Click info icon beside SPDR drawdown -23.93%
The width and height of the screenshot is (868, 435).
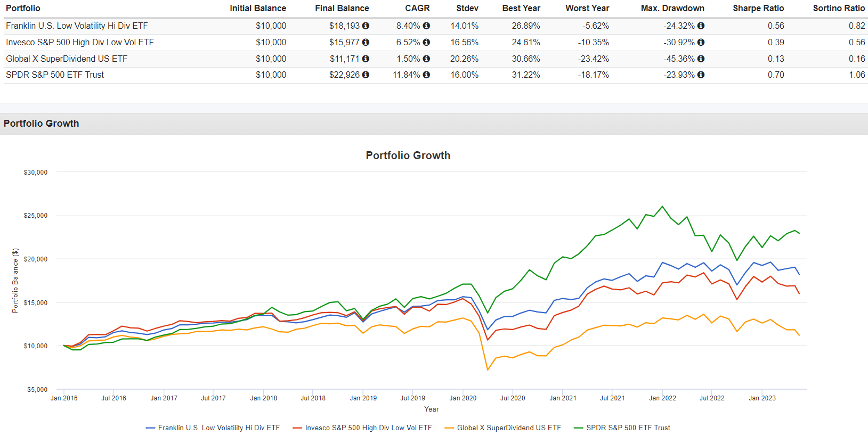(701, 75)
